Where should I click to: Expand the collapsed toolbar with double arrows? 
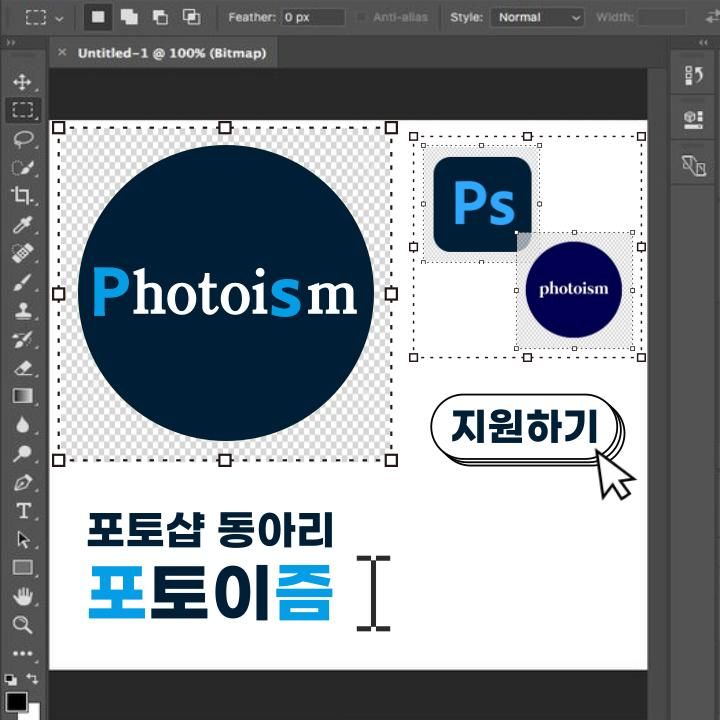click(11, 44)
